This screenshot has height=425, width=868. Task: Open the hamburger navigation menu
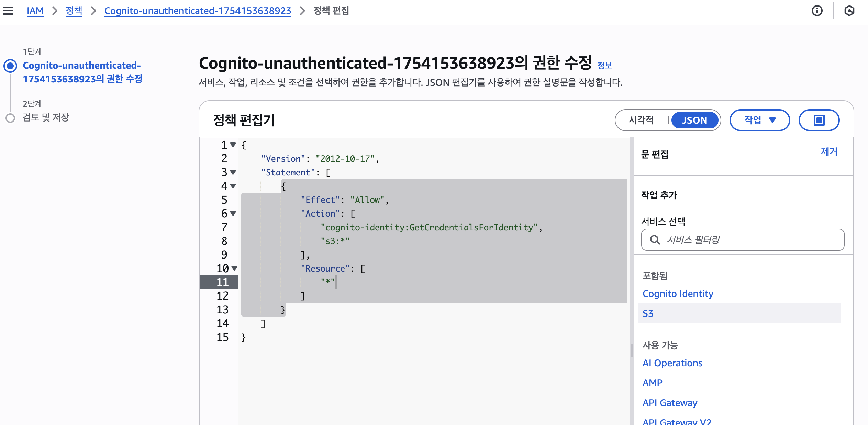click(8, 11)
